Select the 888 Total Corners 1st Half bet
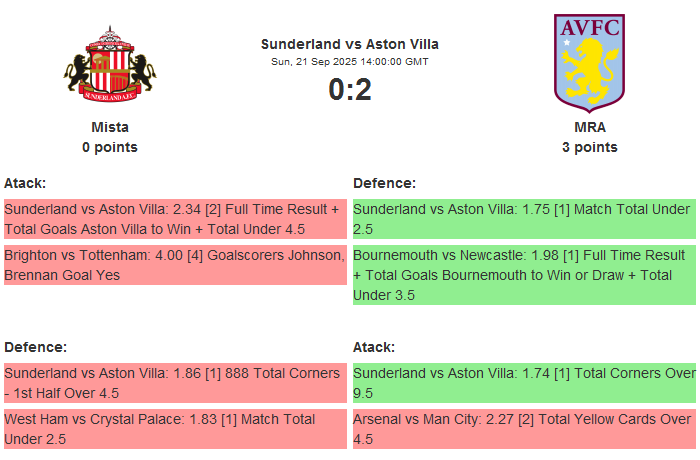The width and height of the screenshot is (700, 460). tap(175, 383)
